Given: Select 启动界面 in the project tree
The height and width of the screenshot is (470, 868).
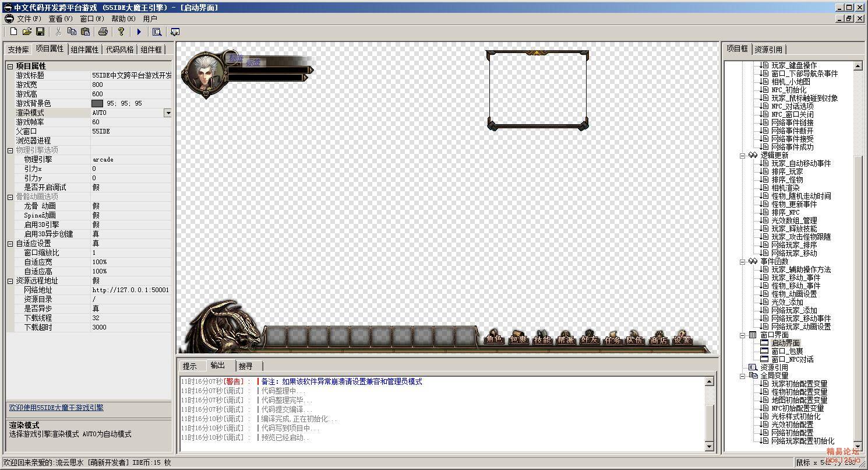Looking at the screenshot, I should coord(786,343).
